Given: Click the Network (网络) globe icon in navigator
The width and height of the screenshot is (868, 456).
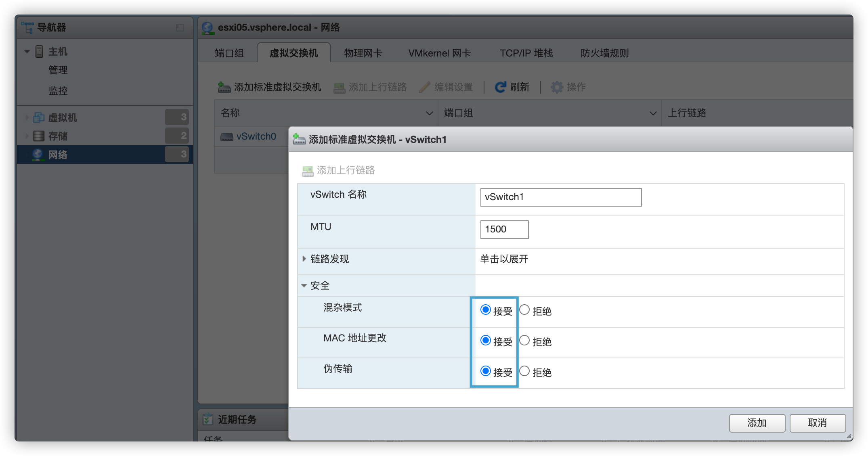Looking at the screenshot, I should pyautogui.click(x=38, y=155).
